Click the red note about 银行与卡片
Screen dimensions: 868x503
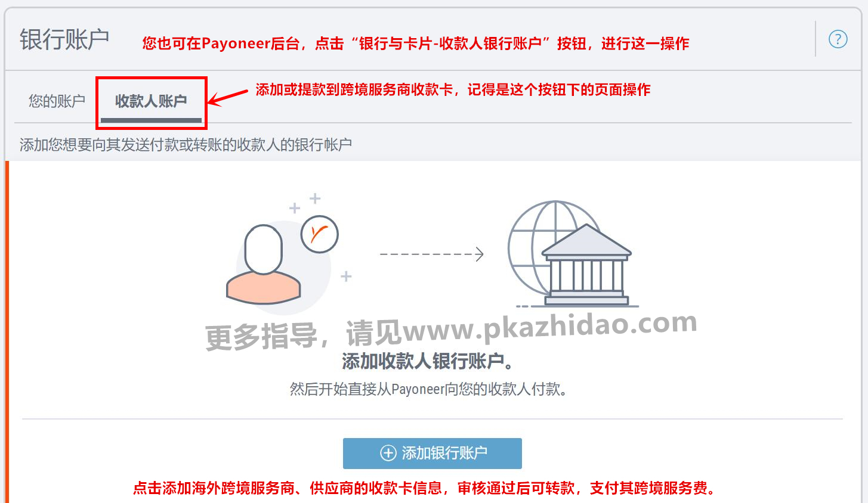(416, 43)
